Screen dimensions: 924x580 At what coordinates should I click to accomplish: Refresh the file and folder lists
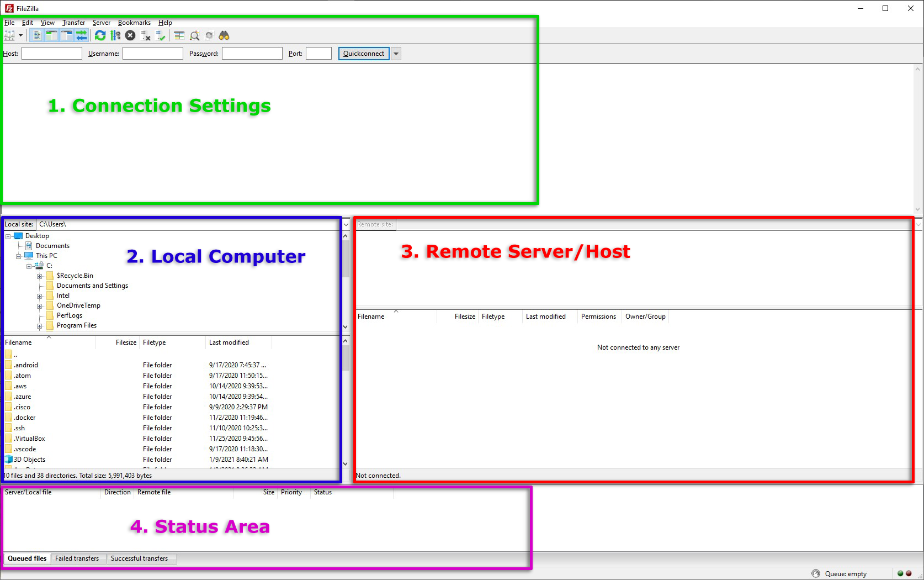pos(100,35)
